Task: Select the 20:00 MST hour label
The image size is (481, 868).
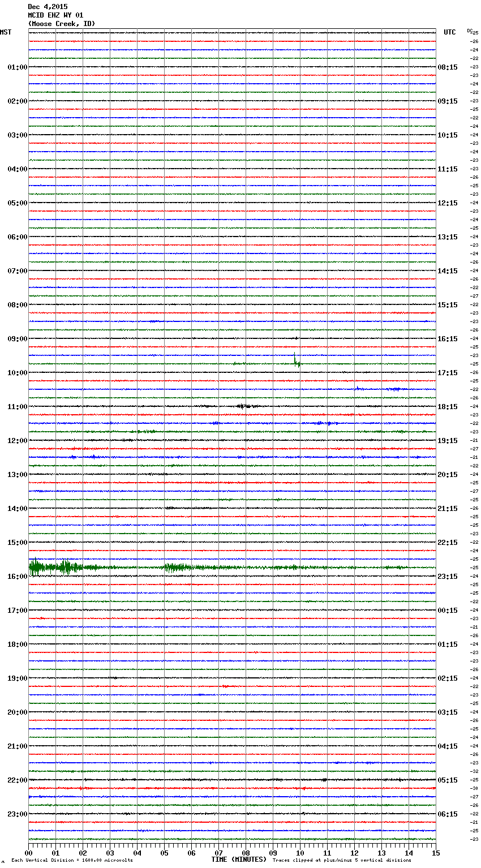Action: 18,712
